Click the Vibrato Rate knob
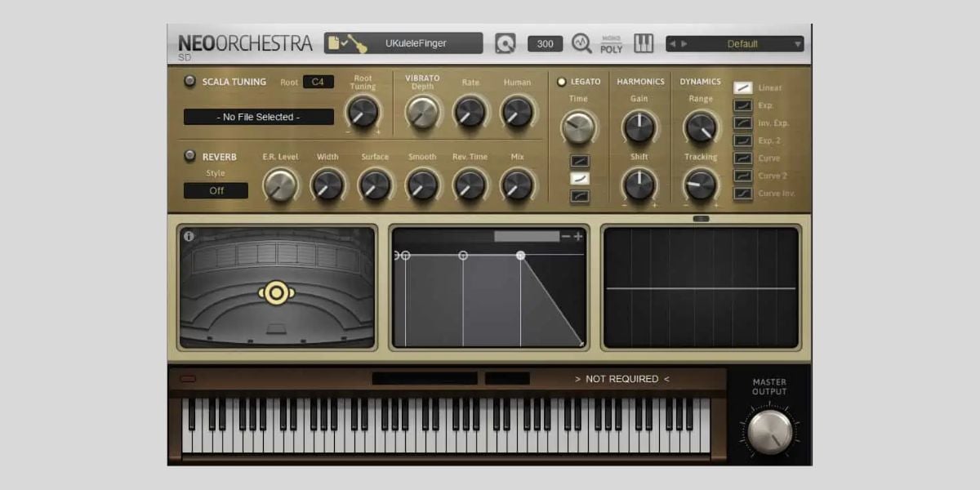 [470, 111]
